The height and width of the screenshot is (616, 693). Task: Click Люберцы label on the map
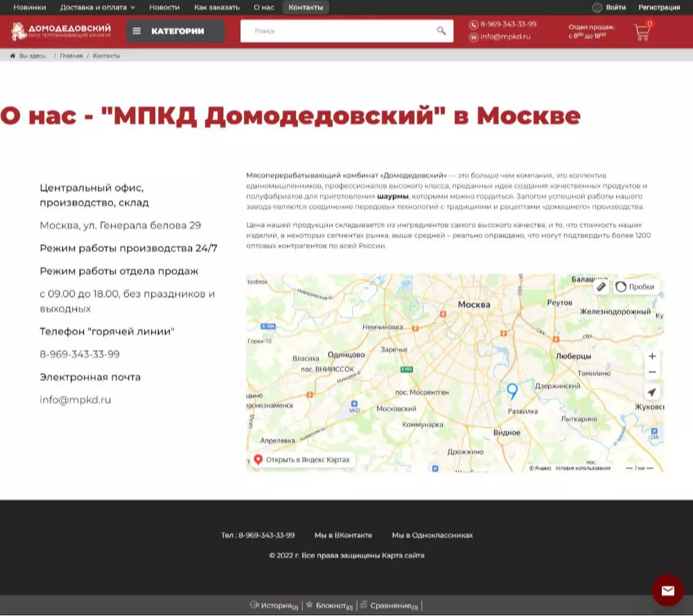tap(573, 356)
